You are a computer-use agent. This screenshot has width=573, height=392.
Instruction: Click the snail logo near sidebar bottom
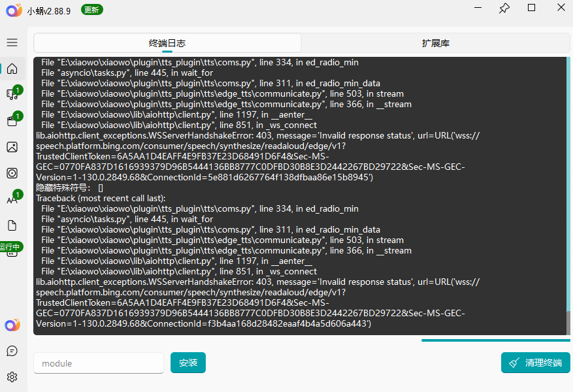12,325
